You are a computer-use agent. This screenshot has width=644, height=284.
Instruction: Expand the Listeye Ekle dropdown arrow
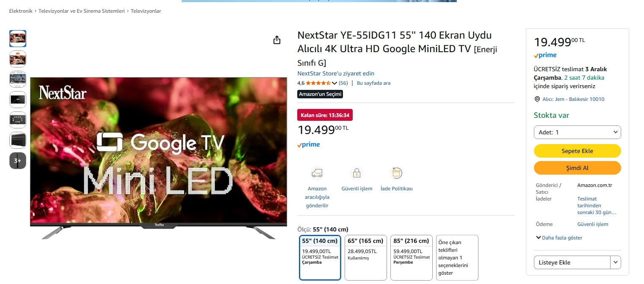coord(616,262)
